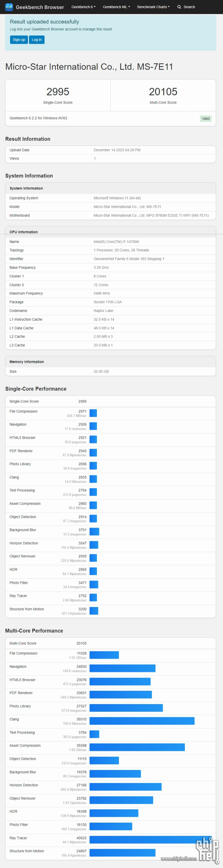Click the single-core HTML5 Browser score 2921
223x868 pixels.
point(82,438)
